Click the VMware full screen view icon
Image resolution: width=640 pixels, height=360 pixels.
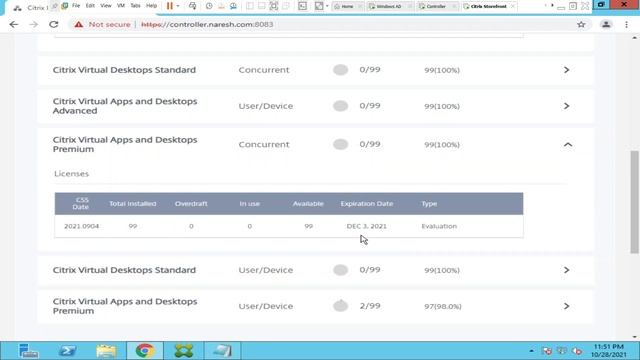[x=273, y=6]
